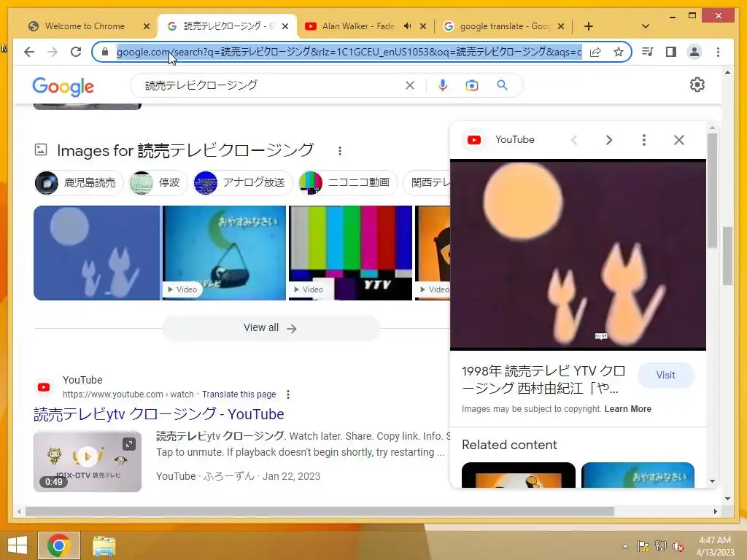The width and height of the screenshot is (747, 560).
Task: Start voice search with microphone
Action: 443,85
